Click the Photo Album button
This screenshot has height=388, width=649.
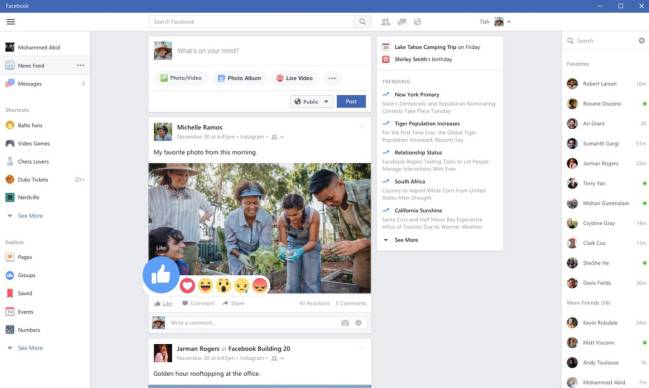tap(240, 78)
